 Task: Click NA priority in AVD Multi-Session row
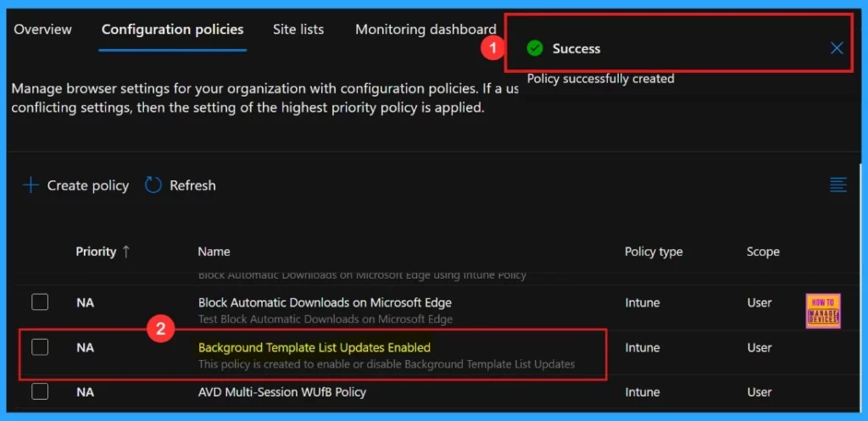[85, 392]
